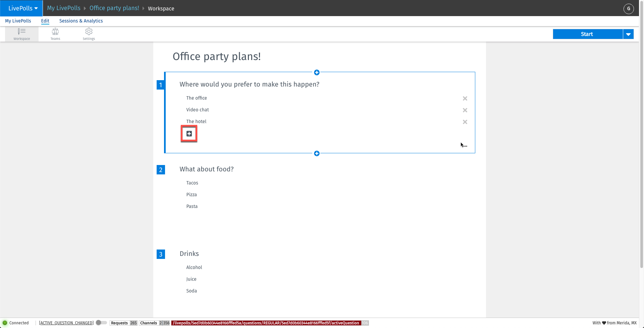Insert a question above question 1
Screen dimensions: 644x328
click(317, 72)
